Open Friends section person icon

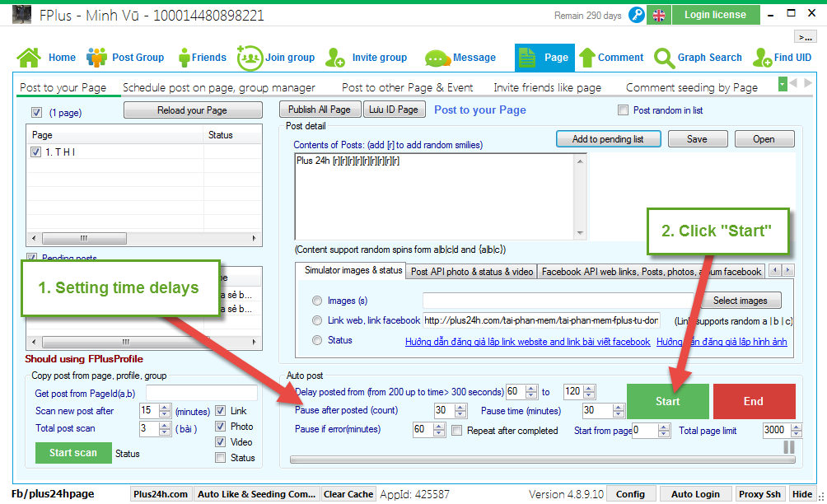pos(184,58)
